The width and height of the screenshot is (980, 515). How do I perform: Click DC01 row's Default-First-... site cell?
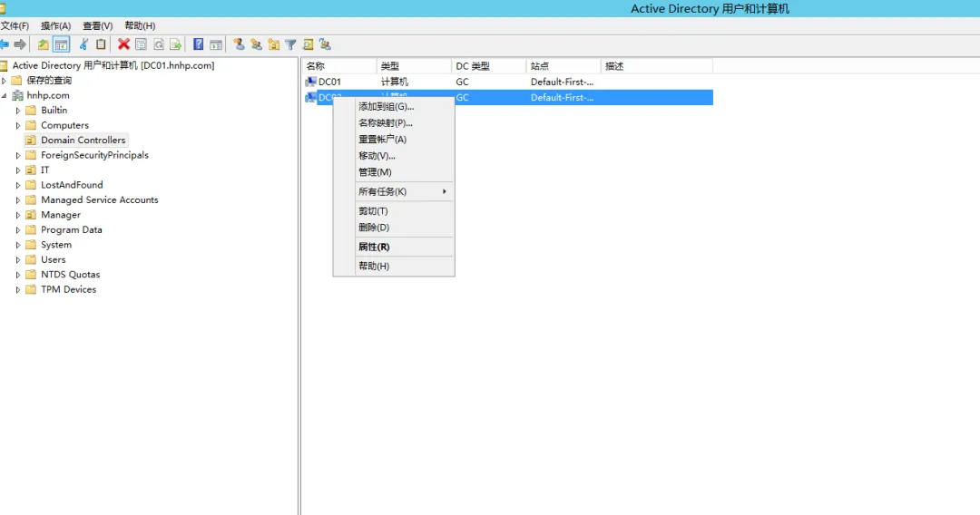(562, 82)
